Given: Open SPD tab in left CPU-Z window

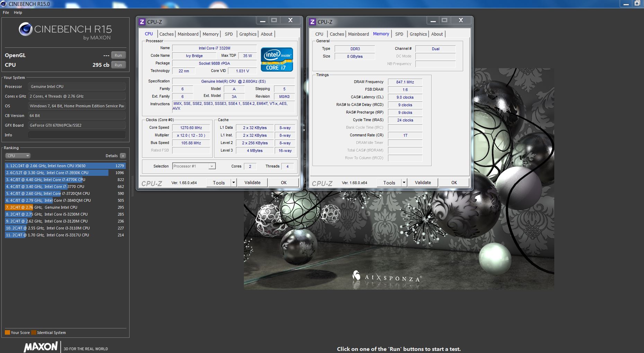Looking at the screenshot, I should click(229, 34).
